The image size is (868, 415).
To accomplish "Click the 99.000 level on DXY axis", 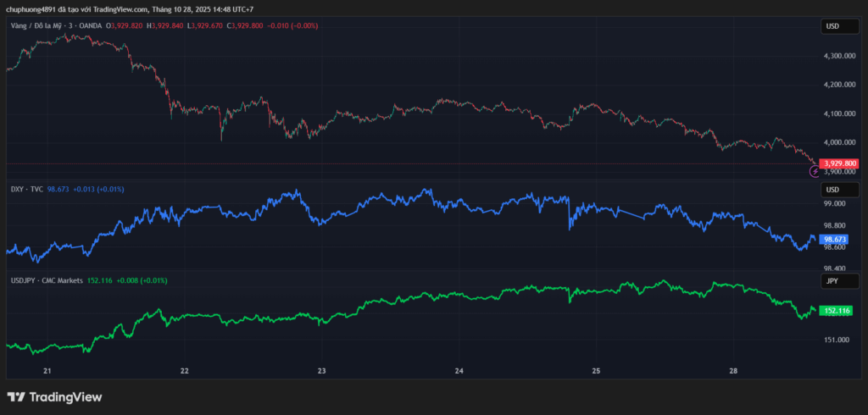I will (x=835, y=204).
